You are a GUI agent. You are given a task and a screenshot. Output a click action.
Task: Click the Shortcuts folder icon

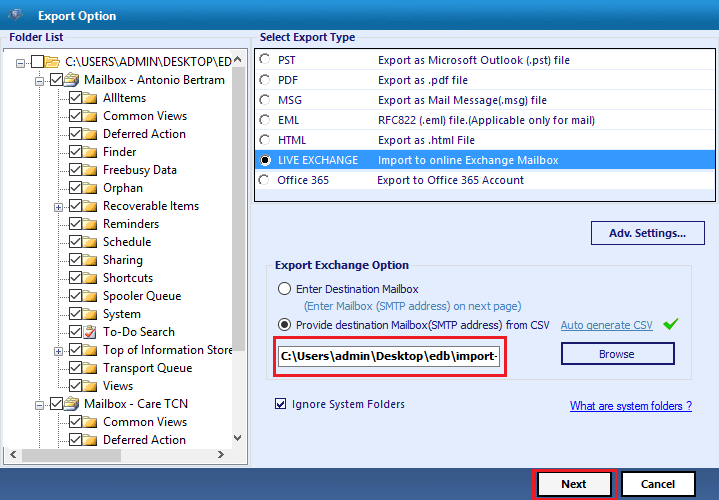point(90,278)
